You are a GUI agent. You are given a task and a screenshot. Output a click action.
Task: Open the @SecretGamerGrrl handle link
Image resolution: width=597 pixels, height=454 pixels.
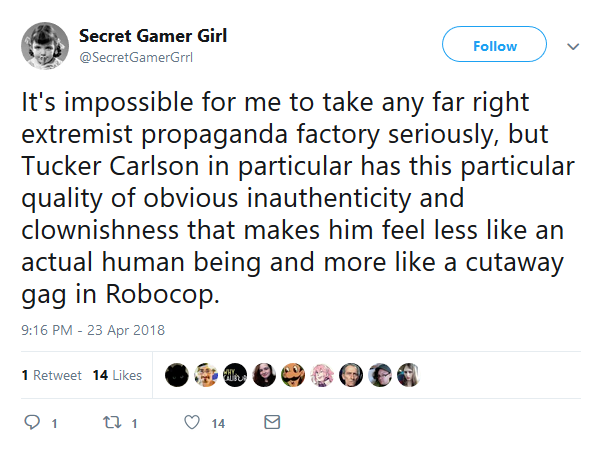click(136, 58)
